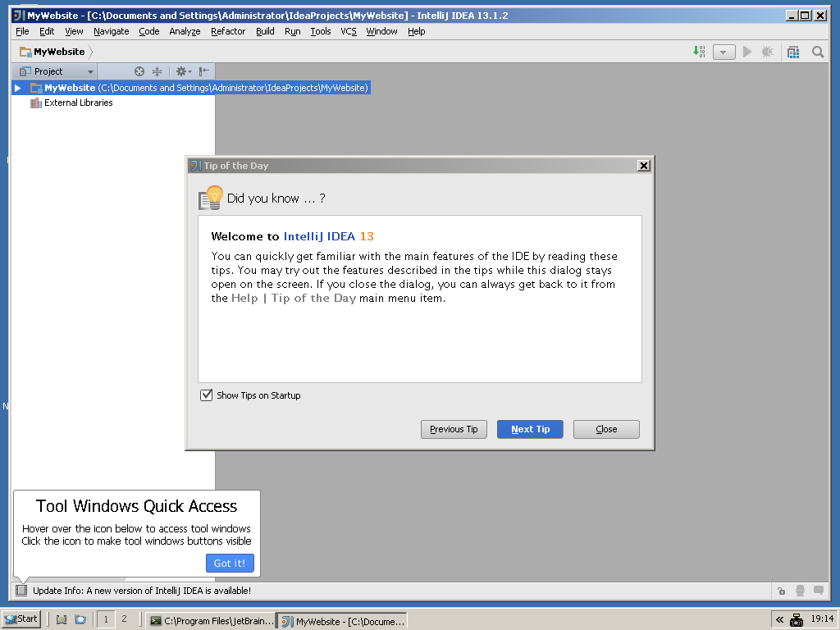Click second quick launch taskbar icon
The image size is (840, 630).
80,620
